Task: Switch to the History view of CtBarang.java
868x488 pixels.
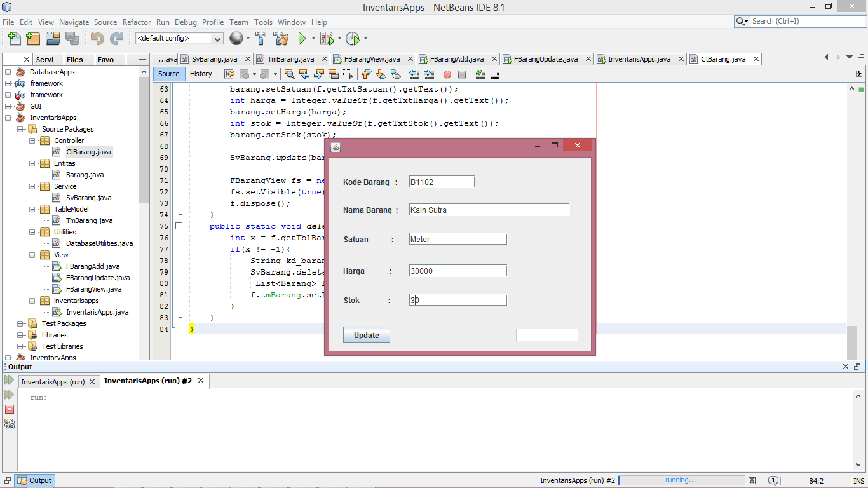Action: [x=201, y=74]
